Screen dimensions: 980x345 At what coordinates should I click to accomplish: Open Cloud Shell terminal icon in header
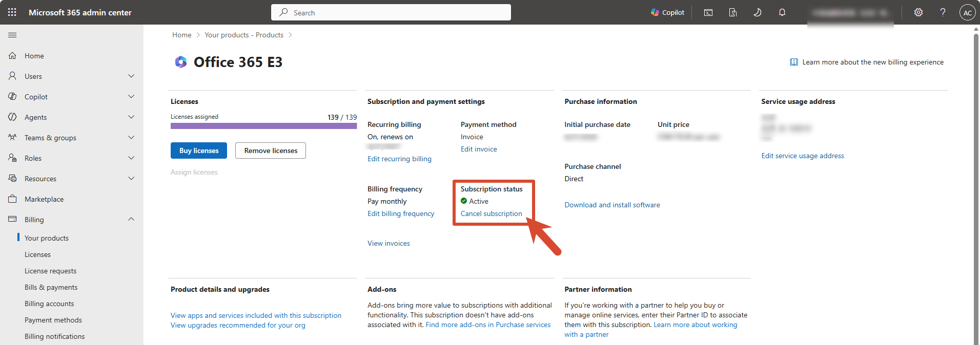click(708, 12)
